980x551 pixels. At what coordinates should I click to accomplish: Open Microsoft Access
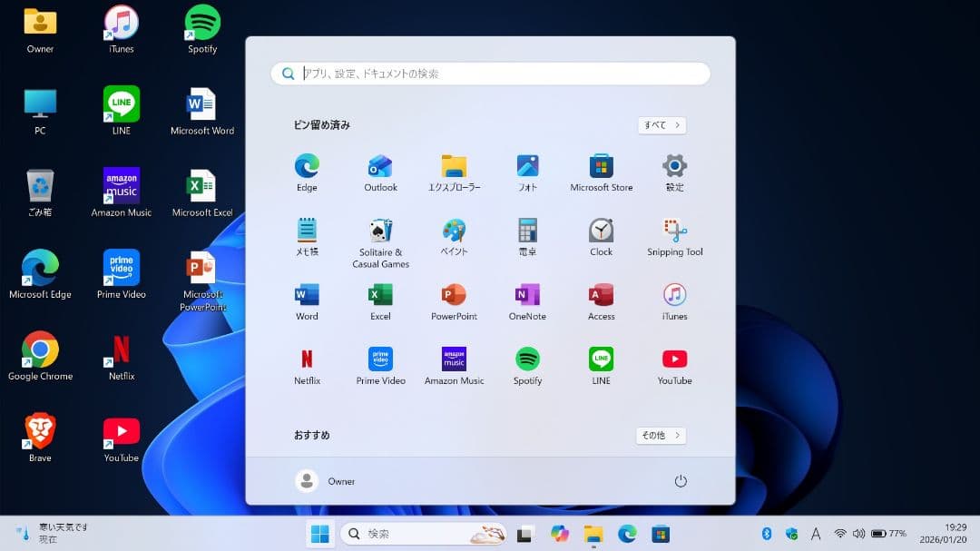tap(600, 297)
